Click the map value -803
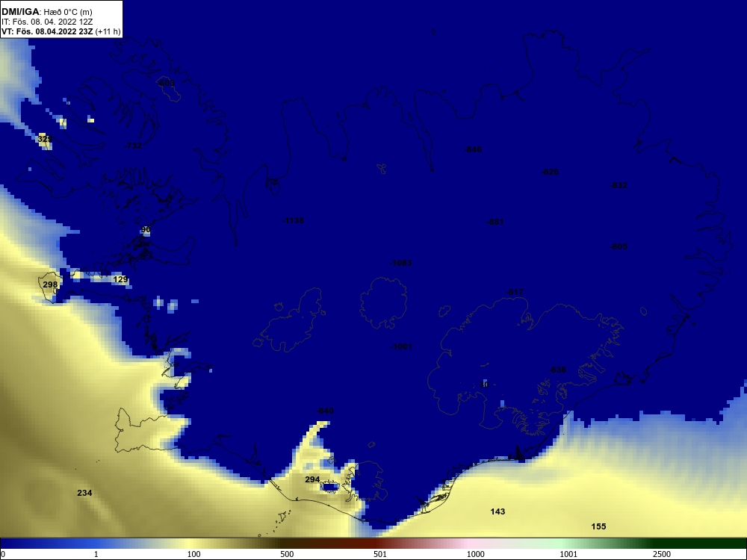 click(166, 84)
